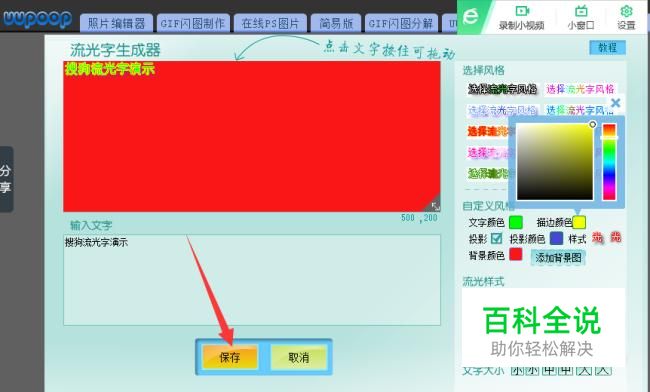Start 录制小视频 video recording

pyautogui.click(x=521, y=17)
